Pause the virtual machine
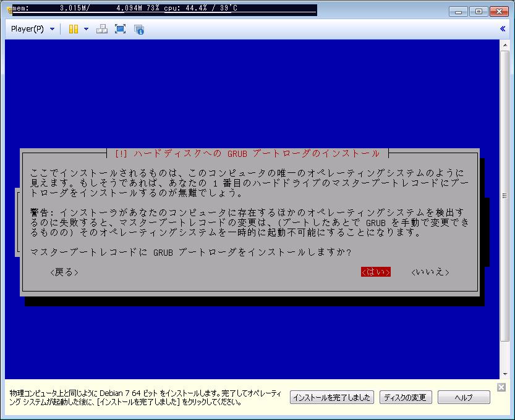Image resolution: width=515 pixels, height=420 pixels. [74, 29]
